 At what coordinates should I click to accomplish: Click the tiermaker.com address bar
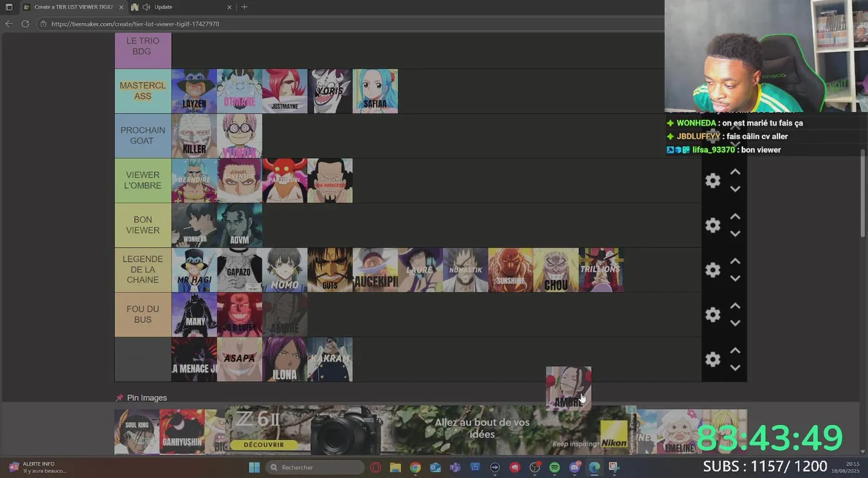point(352,24)
